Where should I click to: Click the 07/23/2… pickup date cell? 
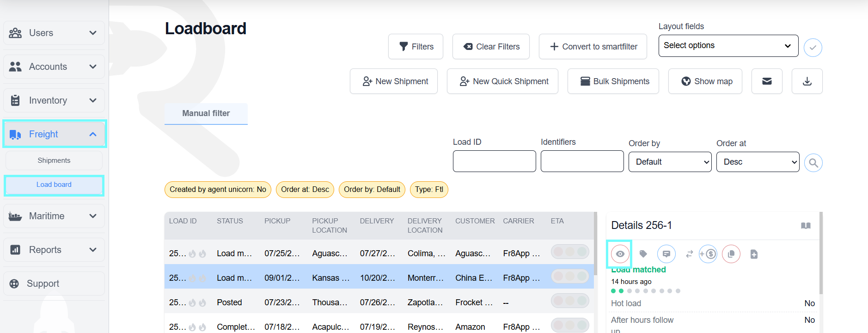pyautogui.click(x=282, y=302)
